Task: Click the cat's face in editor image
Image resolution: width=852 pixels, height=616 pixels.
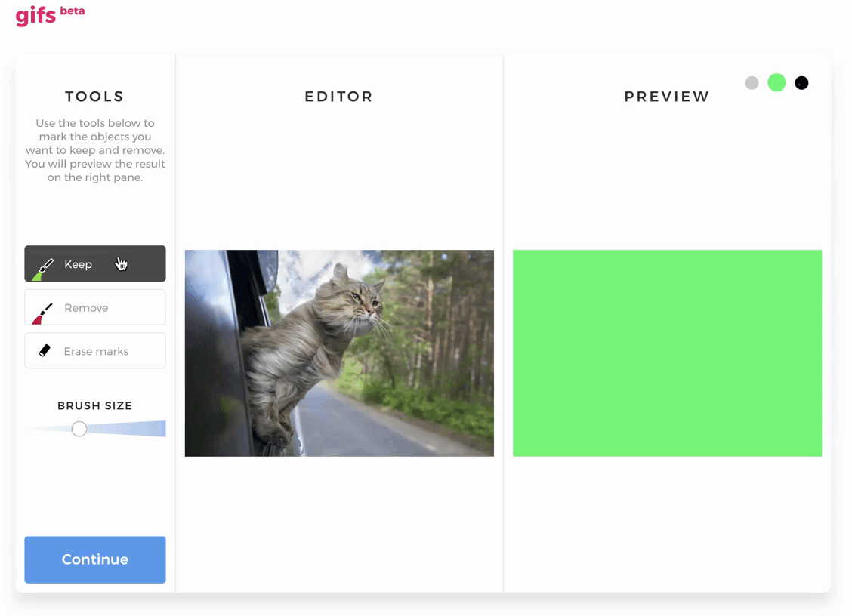Action: tap(360, 300)
